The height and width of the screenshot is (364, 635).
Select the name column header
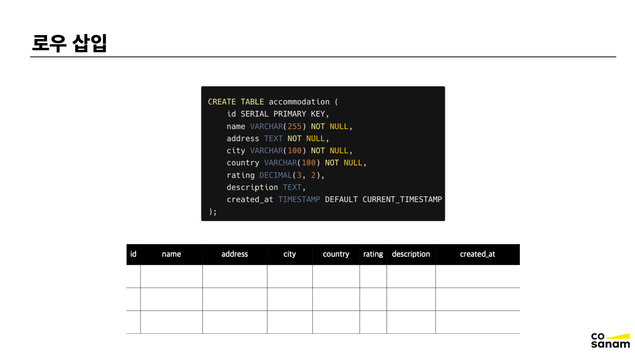point(171,254)
